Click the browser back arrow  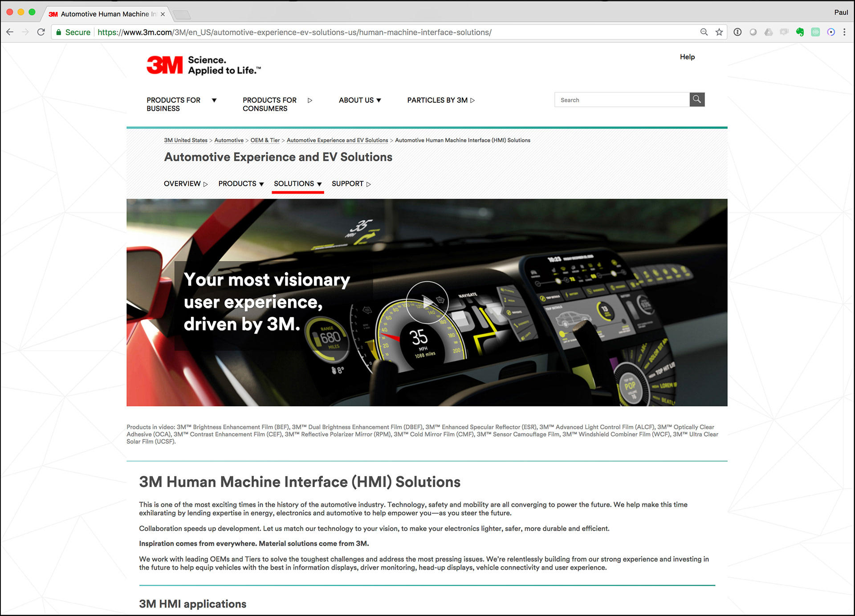(10, 32)
